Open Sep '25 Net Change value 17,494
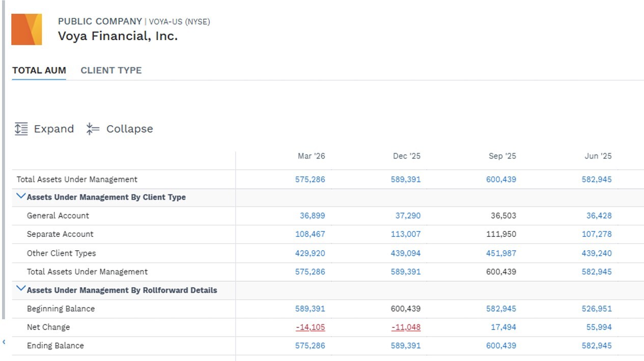 [503, 327]
